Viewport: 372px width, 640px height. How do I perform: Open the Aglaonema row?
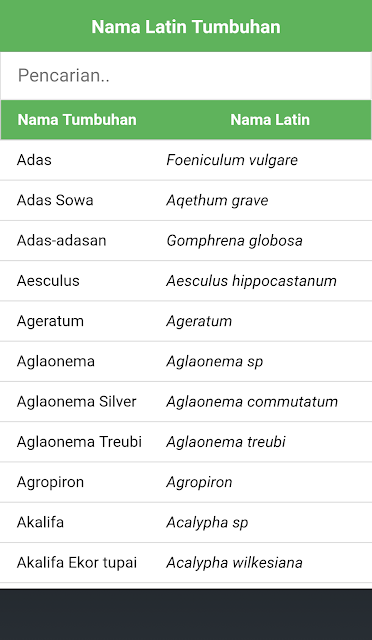coord(186,362)
